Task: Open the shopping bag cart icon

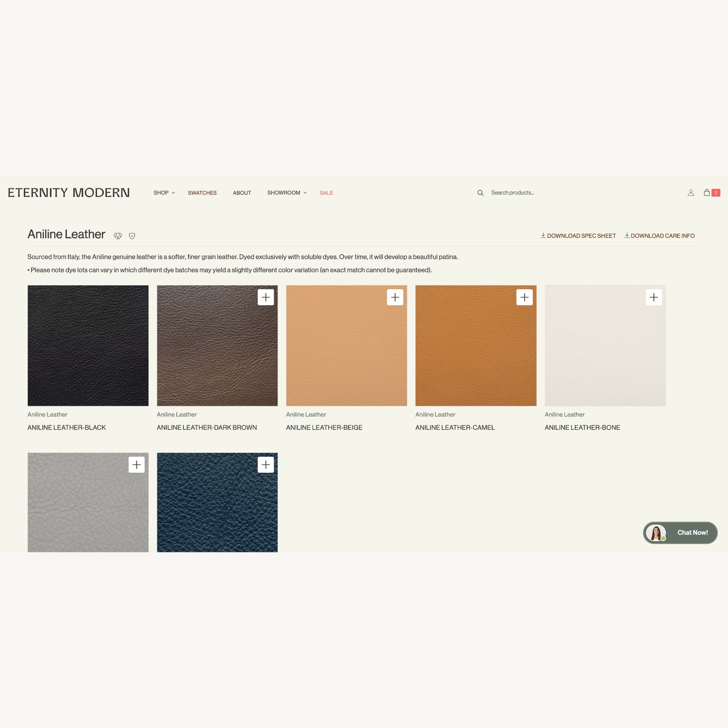Action: click(707, 192)
